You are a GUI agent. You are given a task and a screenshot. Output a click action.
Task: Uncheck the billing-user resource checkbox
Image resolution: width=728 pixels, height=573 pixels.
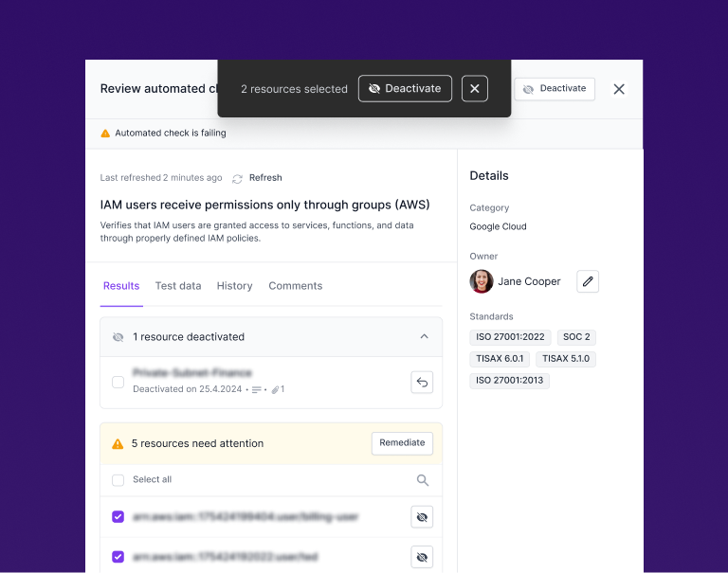118,517
